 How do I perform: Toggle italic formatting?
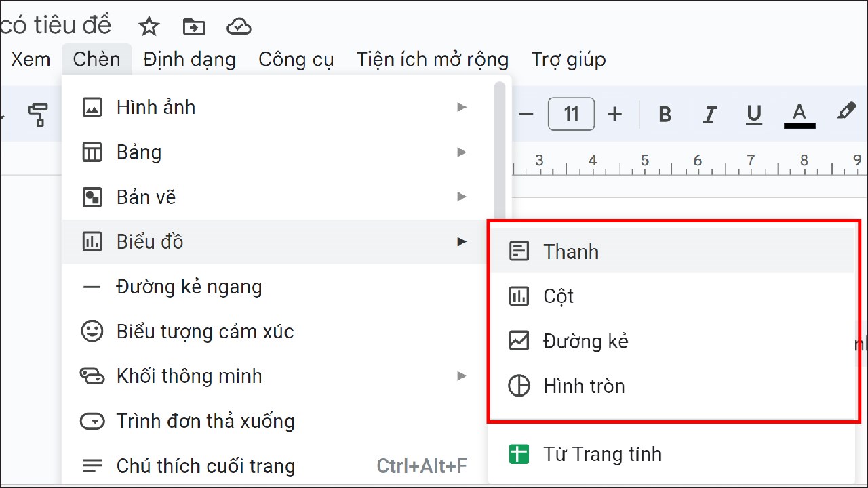(x=709, y=115)
